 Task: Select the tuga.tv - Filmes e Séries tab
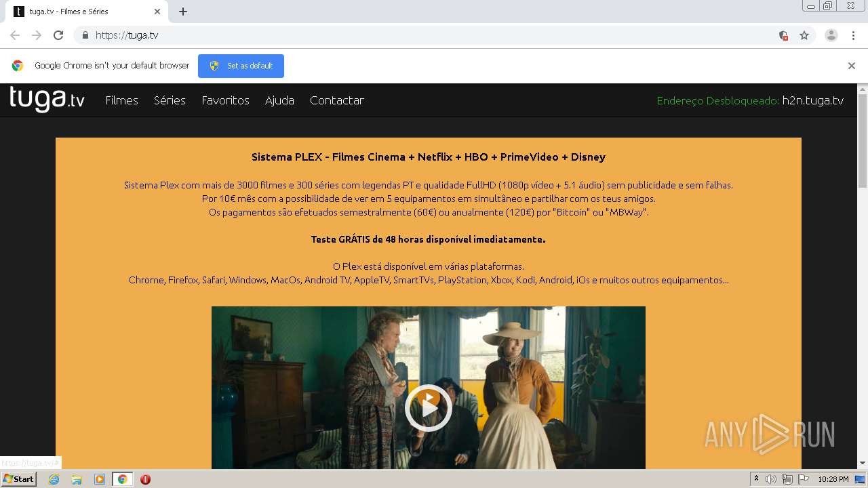coord(87,12)
